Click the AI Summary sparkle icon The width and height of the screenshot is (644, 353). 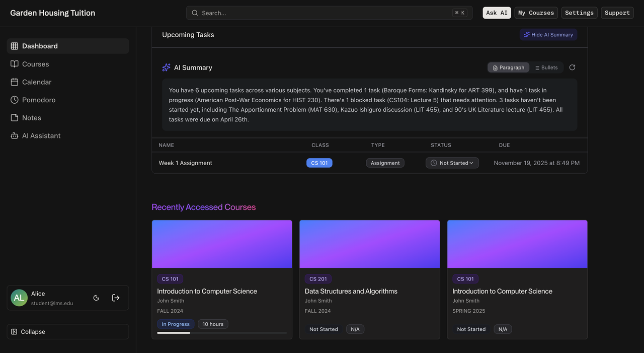[166, 67]
